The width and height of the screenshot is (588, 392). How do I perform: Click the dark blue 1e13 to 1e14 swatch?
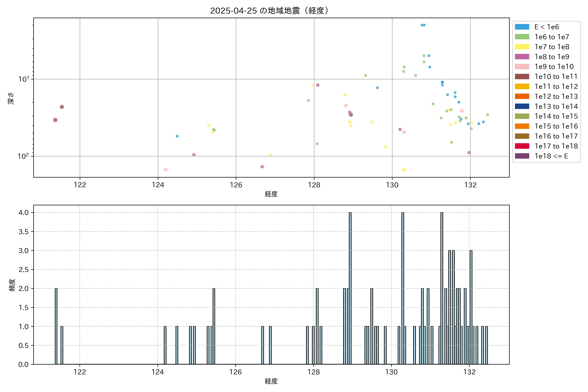click(522, 106)
